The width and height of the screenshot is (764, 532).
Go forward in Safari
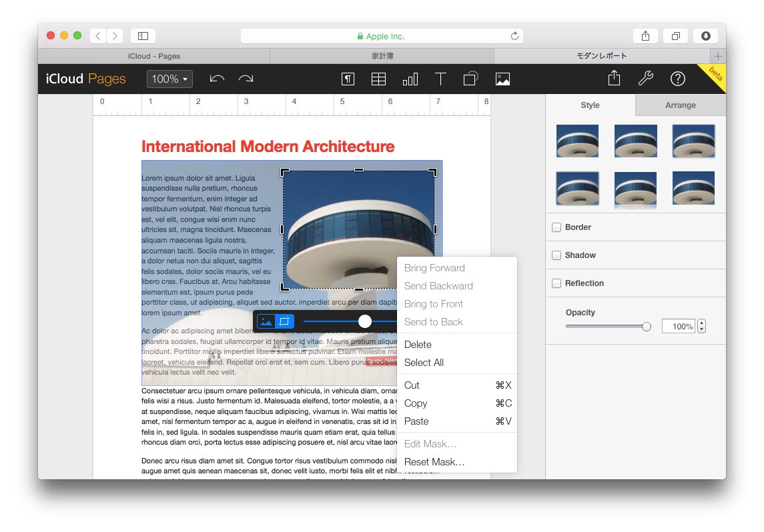(115, 35)
